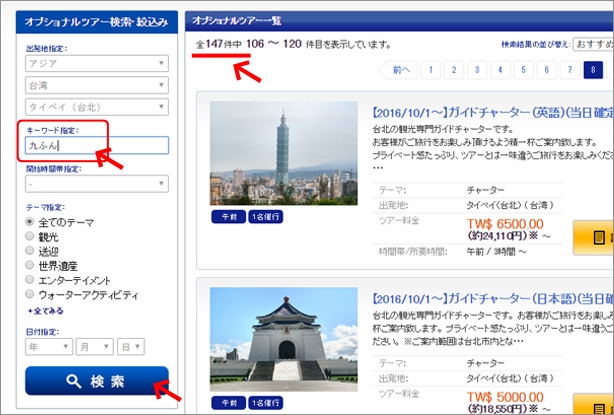Open the 開始時間帯指定 start time dropdown
The width and height of the screenshot is (614, 415).
[x=96, y=183]
